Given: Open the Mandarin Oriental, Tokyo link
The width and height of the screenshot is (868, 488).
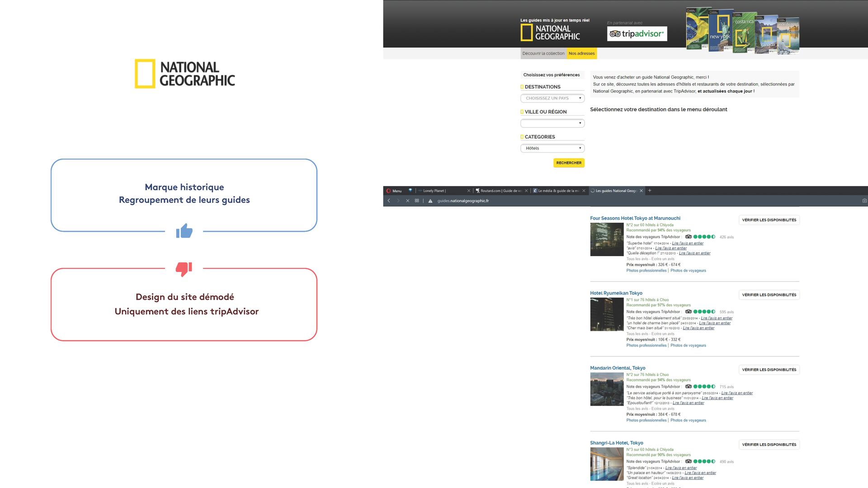Looking at the screenshot, I should pyautogui.click(x=618, y=368).
